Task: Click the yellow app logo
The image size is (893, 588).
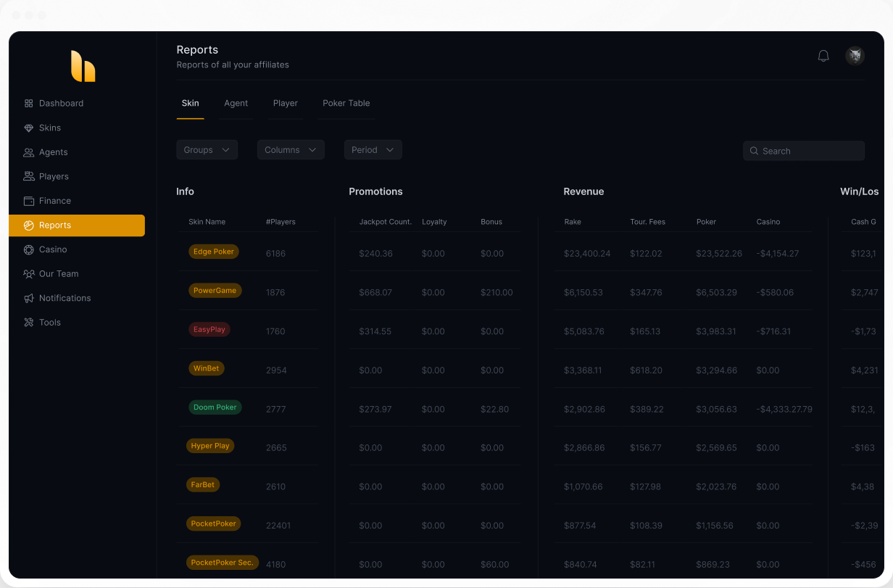Action: pyautogui.click(x=83, y=66)
